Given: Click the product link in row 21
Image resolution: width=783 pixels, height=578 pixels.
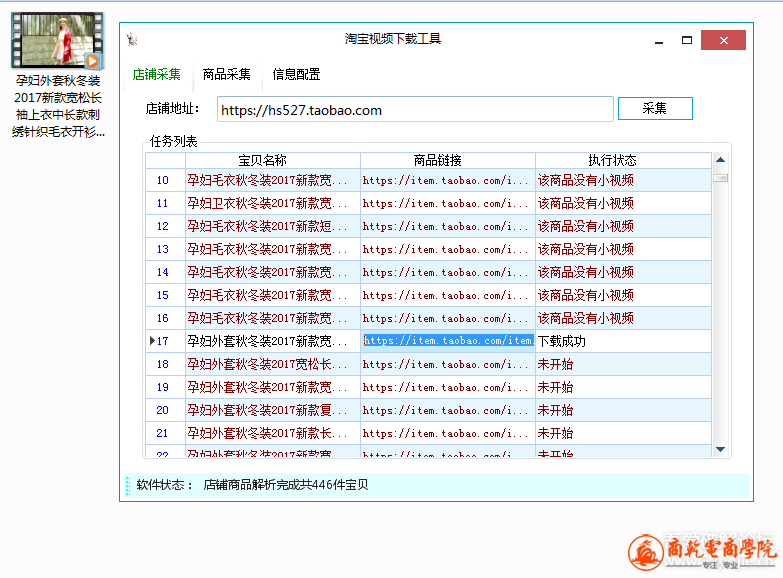Looking at the screenshot, I should click(448, 433).
